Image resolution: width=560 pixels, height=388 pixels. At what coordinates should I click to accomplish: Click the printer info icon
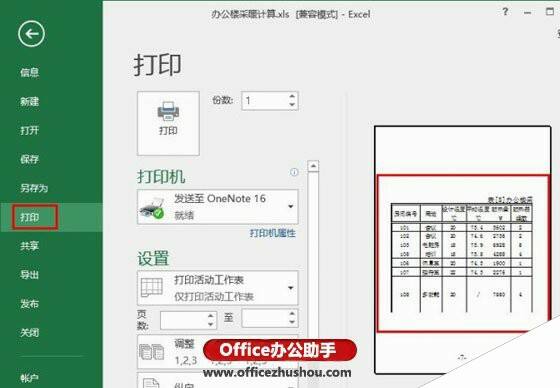294,173
